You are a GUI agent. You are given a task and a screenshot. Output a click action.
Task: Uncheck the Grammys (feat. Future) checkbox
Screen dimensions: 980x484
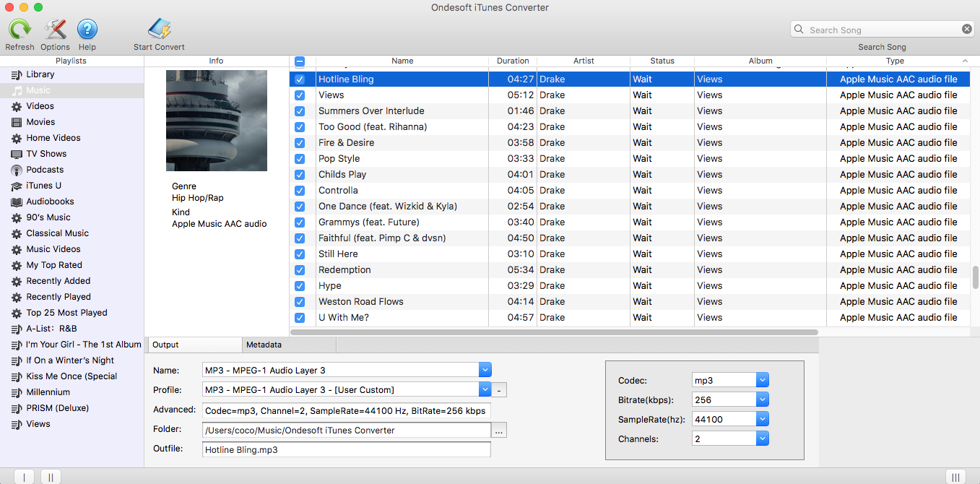[x=300, y=222]
